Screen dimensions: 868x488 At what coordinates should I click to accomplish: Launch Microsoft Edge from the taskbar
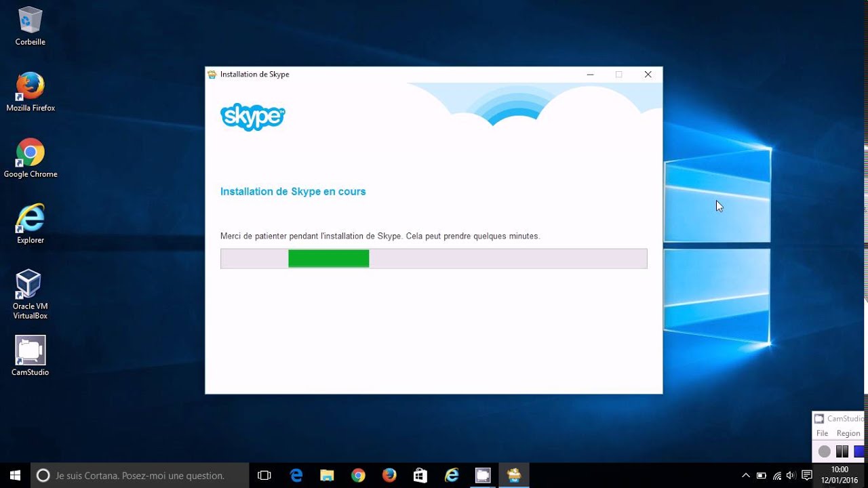(296, 476)
